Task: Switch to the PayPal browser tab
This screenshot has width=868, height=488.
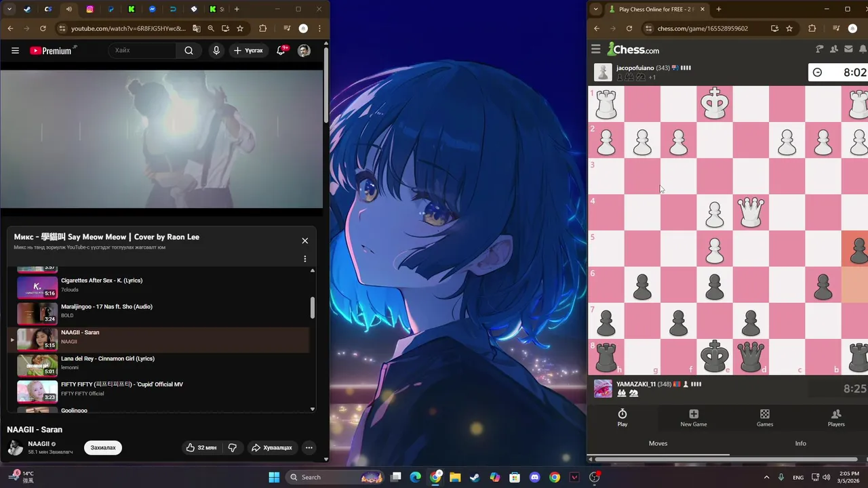Action: tap(111, 9)
